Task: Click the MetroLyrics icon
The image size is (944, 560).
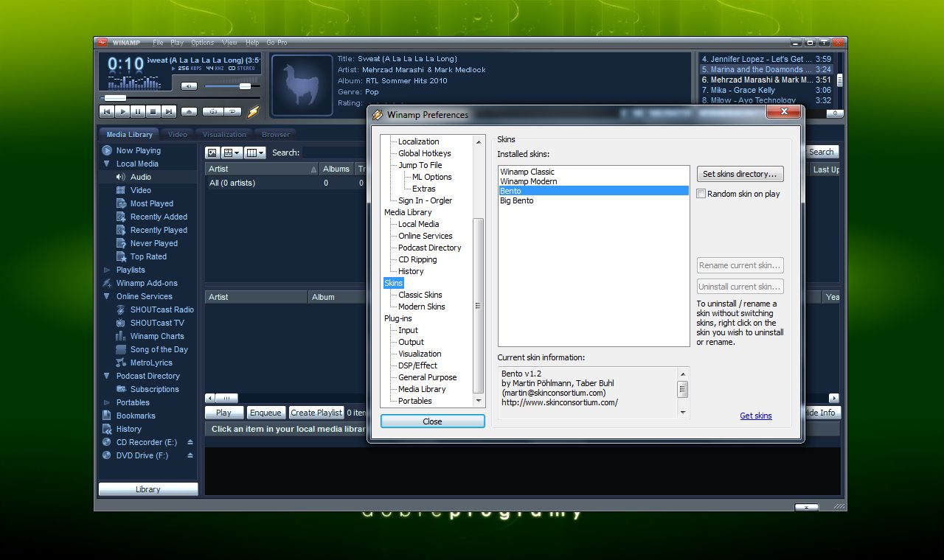Action: click(122, 363)
